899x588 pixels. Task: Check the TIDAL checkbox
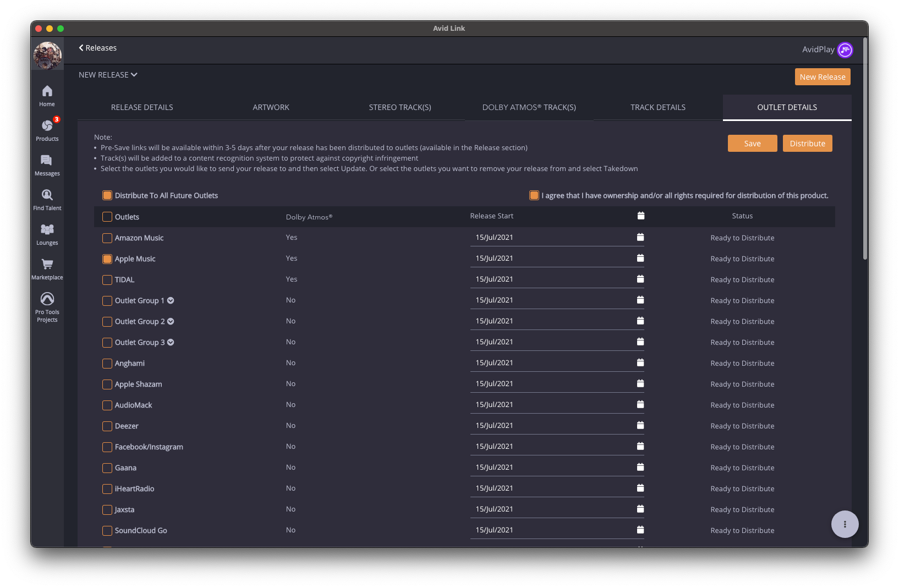[107, 280]
